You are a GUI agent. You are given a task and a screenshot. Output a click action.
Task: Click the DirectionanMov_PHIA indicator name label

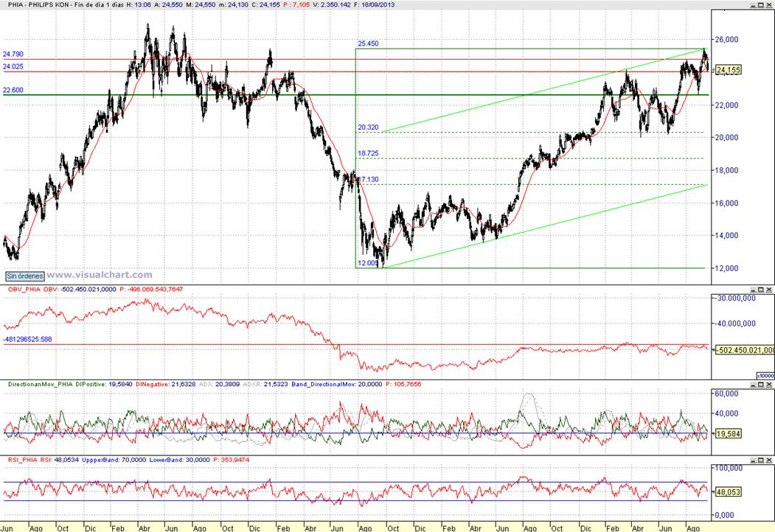pyautogui.click(x=41, y=385)
